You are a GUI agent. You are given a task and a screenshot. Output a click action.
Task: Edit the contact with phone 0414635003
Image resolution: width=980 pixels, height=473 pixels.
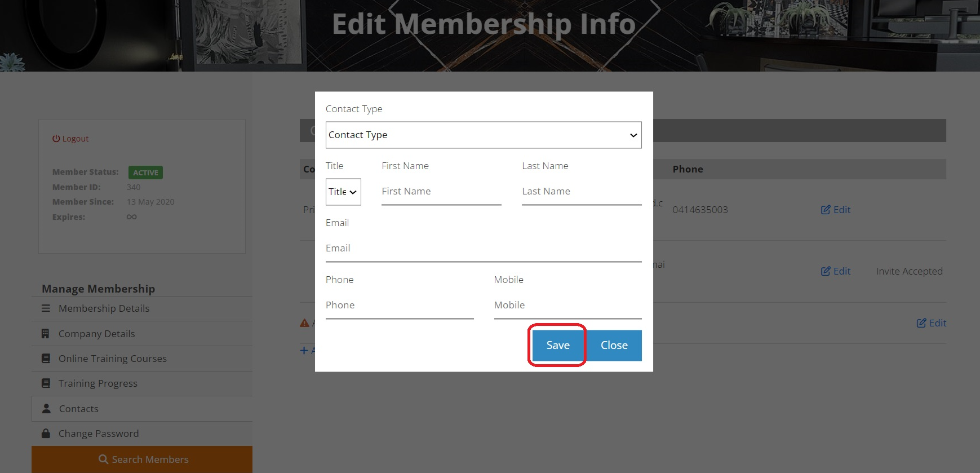point(836,210)
